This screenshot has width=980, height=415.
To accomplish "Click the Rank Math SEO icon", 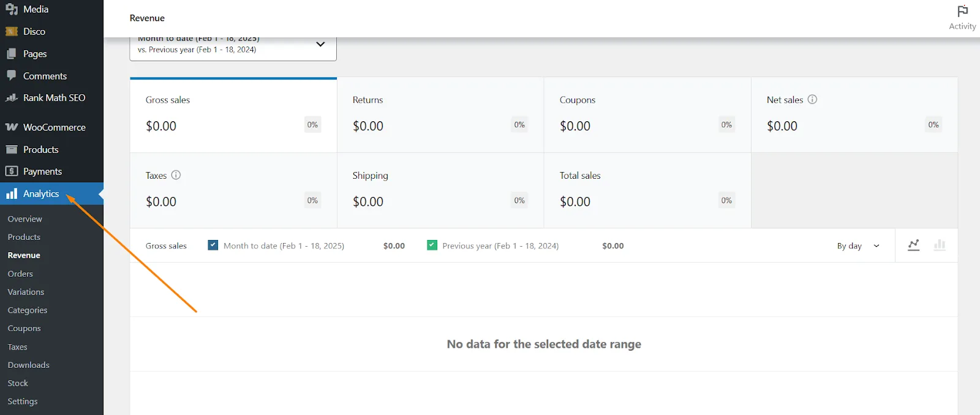I will pos(12,98).
